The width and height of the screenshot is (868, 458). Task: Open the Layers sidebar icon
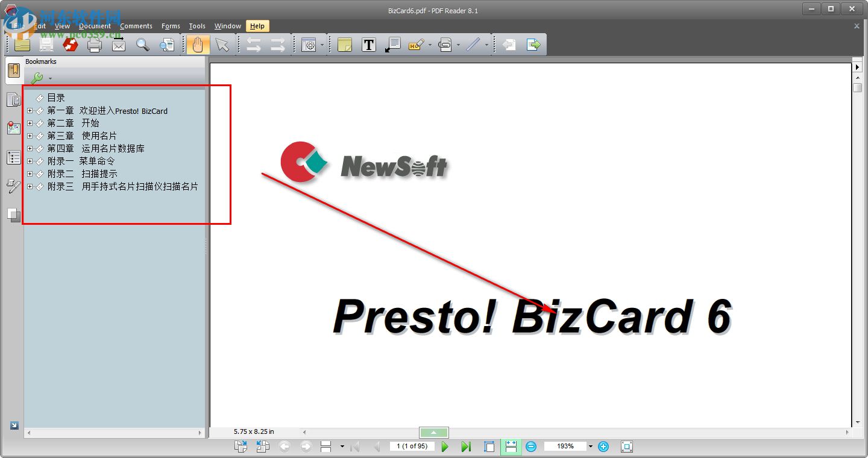coord(13,215)
